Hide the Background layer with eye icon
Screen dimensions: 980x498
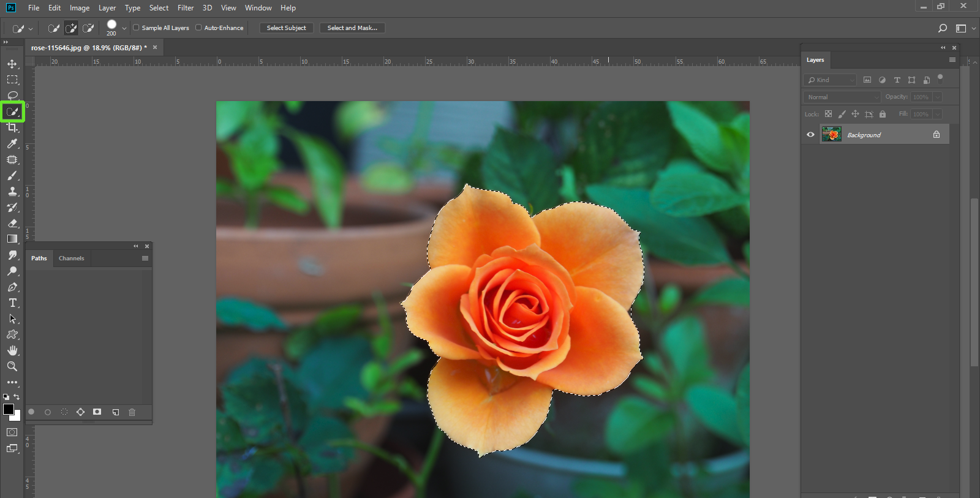pyautogui.click(x=810, y=135)
